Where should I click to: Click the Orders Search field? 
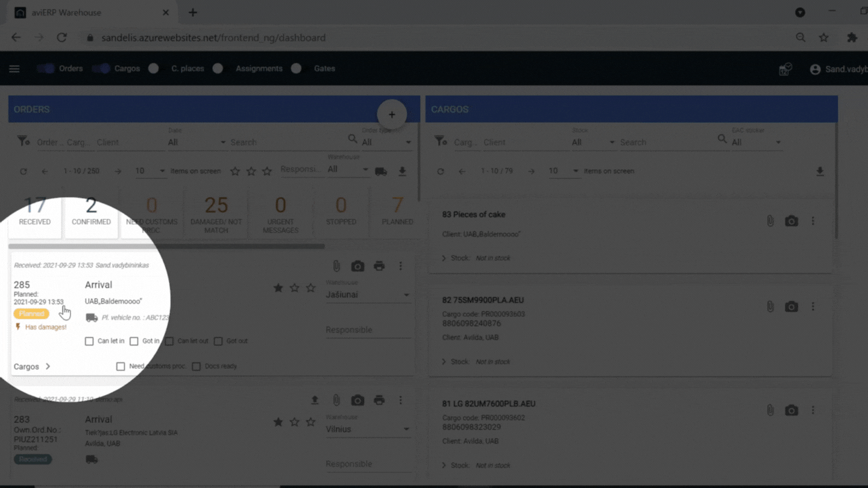288,142
